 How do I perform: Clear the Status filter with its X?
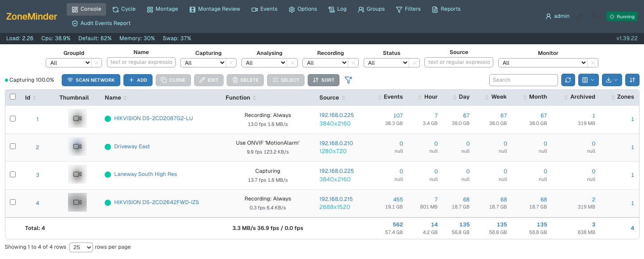[x=415, y=63]
